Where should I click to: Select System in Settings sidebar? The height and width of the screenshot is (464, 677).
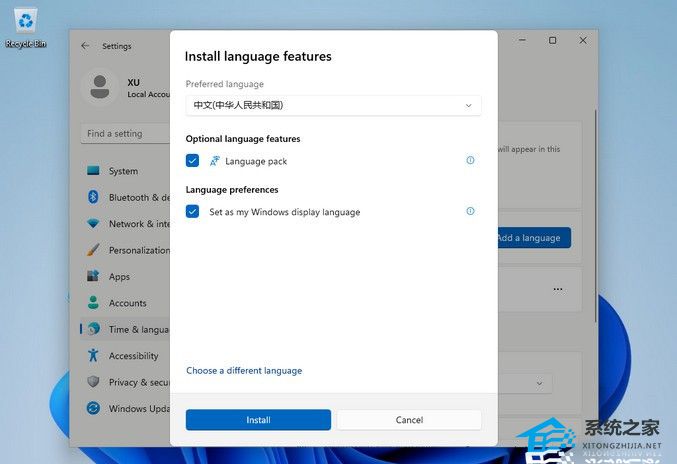point(123,171)
